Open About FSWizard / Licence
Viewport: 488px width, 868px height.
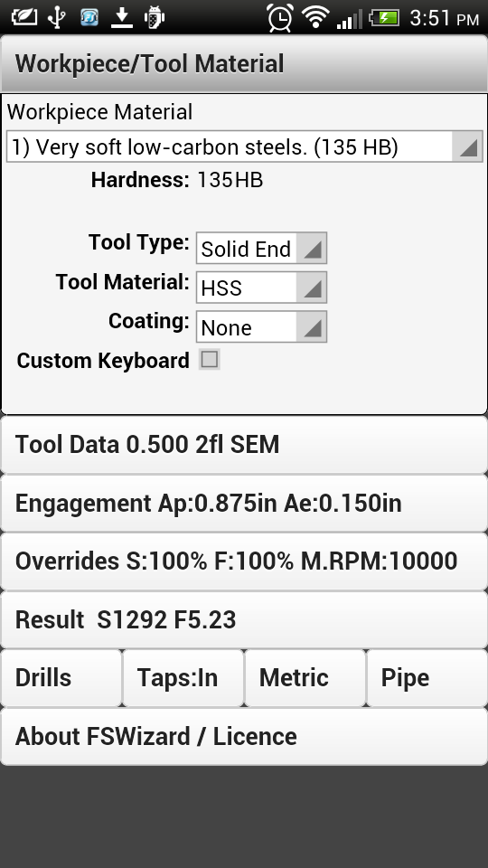click(244, 737)
